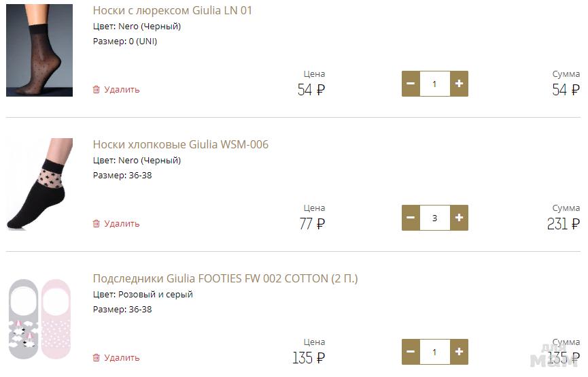Viewport: 588px width, 377px height.
Task: Click quantity field showing 3
Action: (435, 218)
